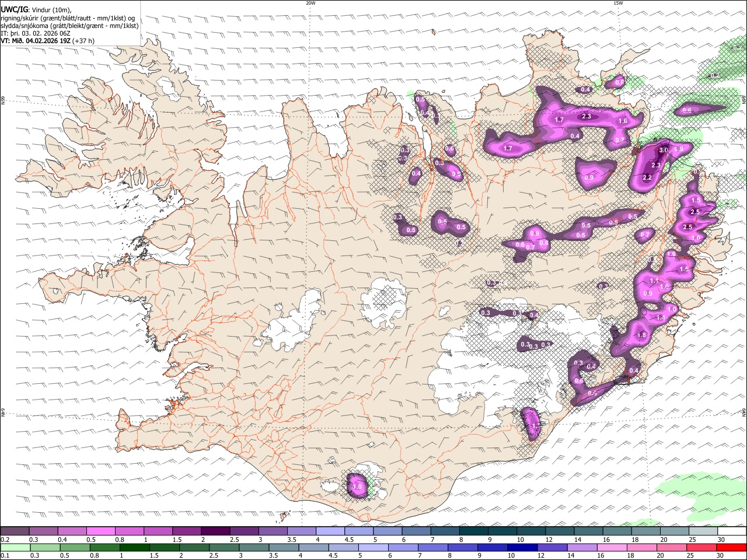Select the pale green 0.1 swatch in lower legend

15,547
